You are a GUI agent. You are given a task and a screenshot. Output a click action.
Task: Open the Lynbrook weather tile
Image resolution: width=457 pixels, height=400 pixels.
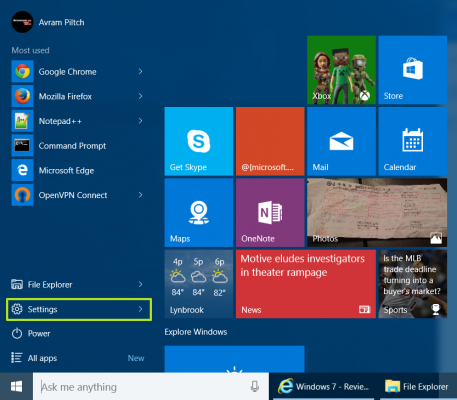coord(199,284)
